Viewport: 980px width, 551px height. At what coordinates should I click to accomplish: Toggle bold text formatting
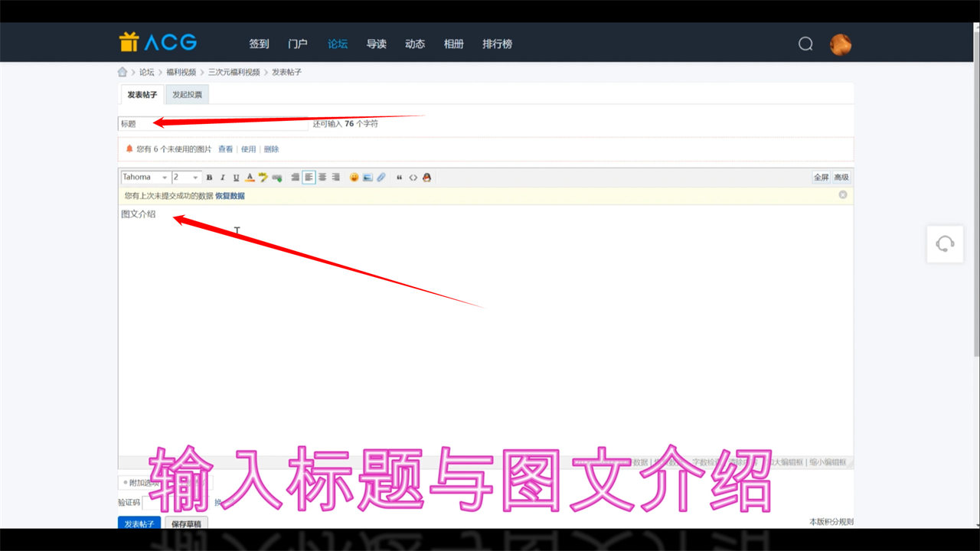coord(210,178)
